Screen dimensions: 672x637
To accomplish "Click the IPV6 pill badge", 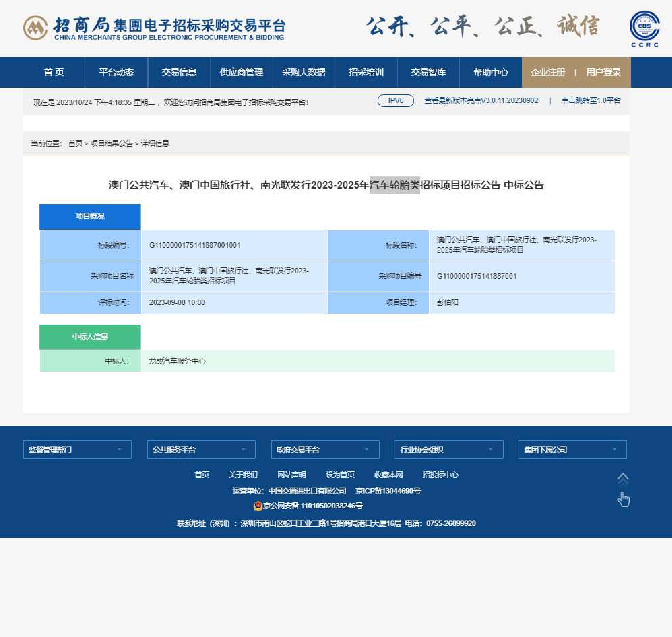I will pyautogui.click(x=396, y=101).
